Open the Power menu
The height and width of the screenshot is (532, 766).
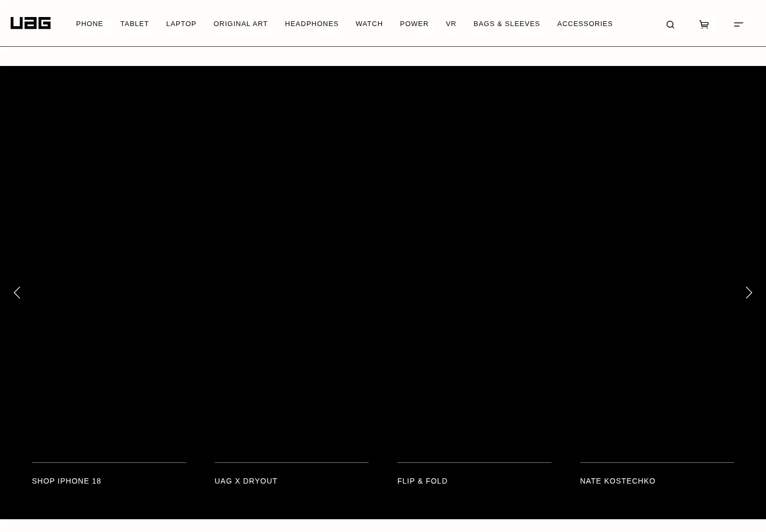[414, 24]
